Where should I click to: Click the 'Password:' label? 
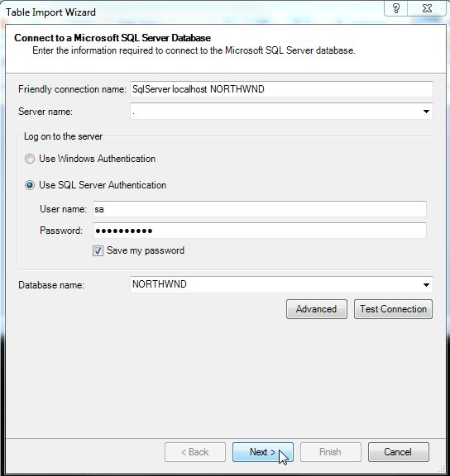[x=60, y=231]
